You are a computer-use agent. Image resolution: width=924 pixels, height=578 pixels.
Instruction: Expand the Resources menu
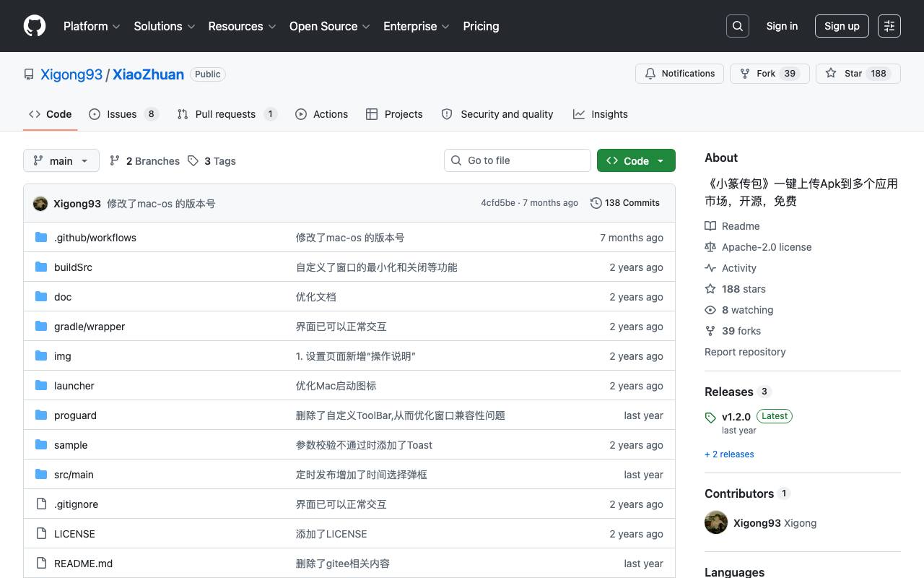tap(243, 26)
